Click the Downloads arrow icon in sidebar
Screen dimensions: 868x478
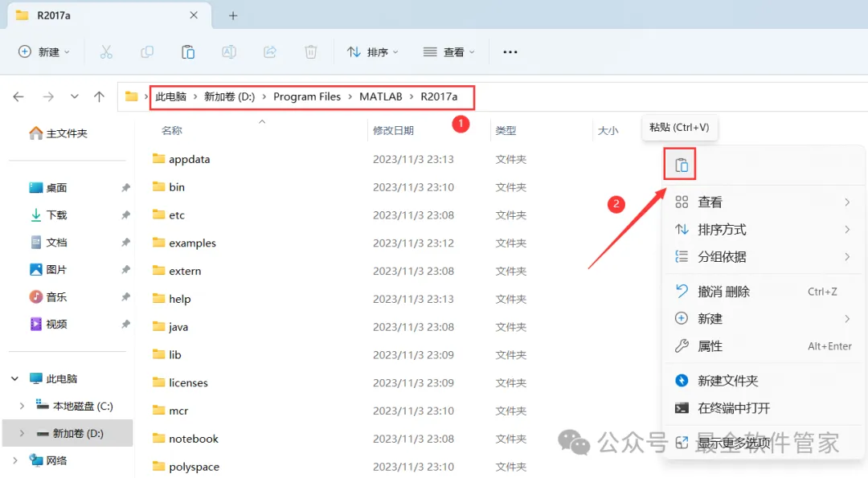[x=36, y=214]
